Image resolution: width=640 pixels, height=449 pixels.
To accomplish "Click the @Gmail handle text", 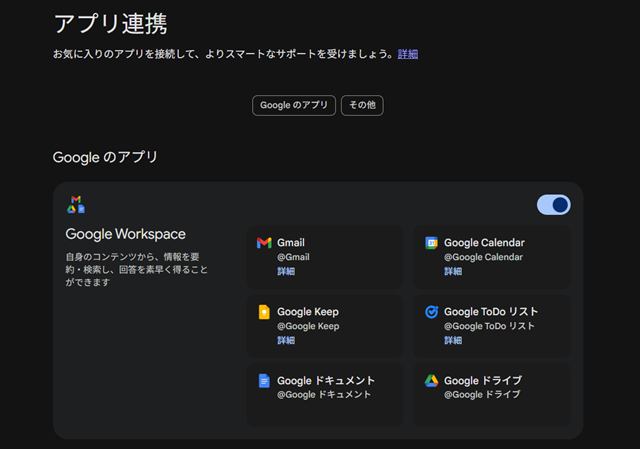I will (293, 257).
